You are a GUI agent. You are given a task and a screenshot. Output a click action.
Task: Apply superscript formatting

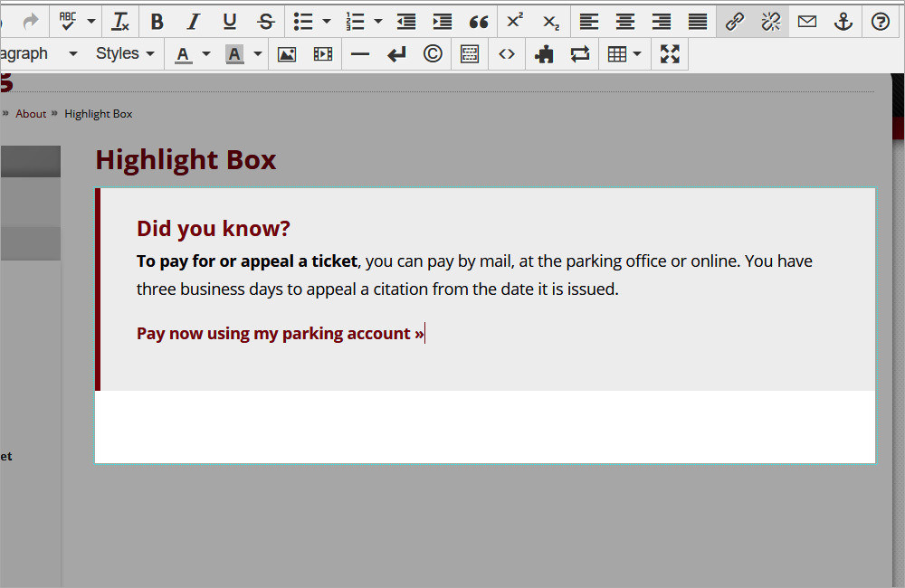coord(515,22)
